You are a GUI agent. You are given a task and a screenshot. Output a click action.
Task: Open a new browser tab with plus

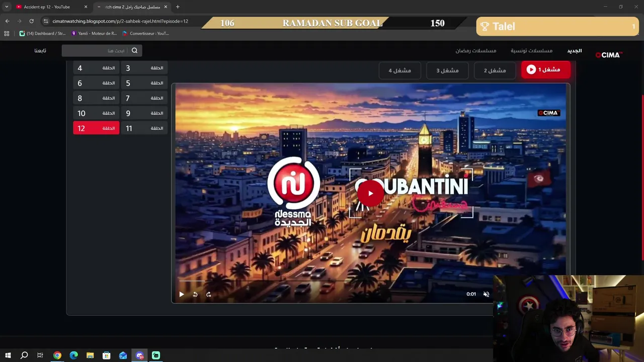178,7
